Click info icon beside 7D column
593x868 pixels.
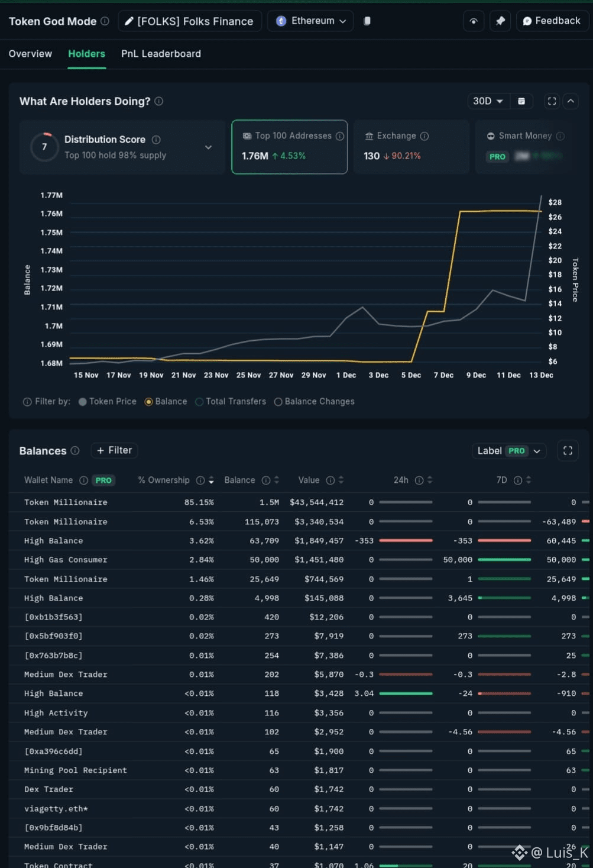coord(518,480)
